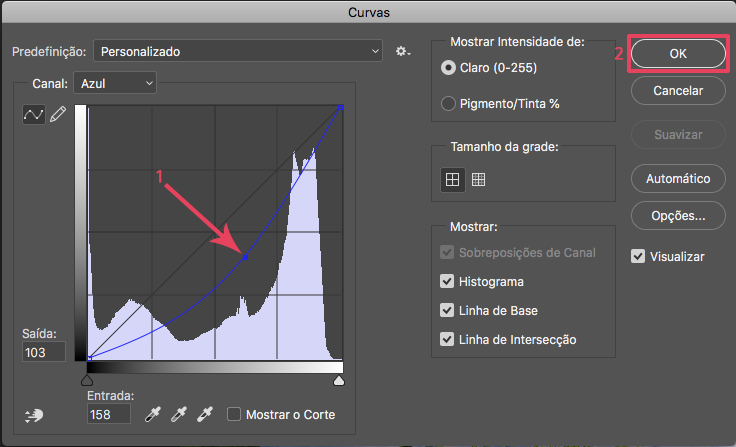Select the curve's top-right end point
The width and height of the screenshot is (736, 447).
341,108
